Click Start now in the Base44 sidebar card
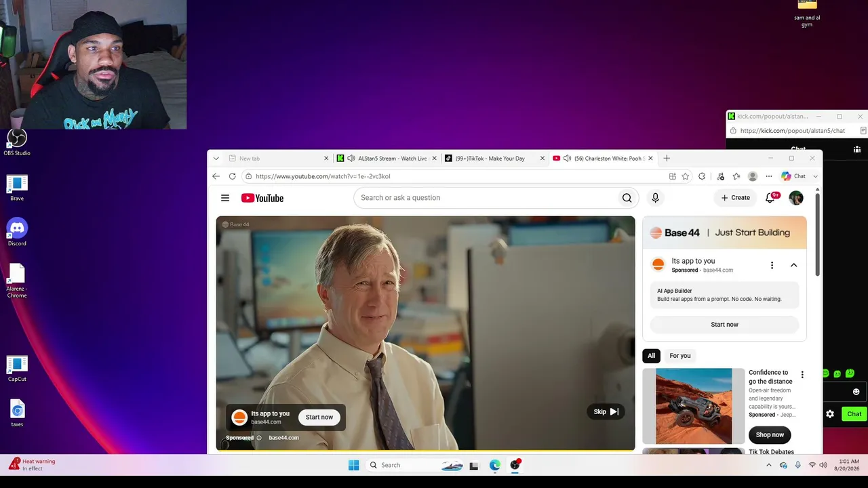 [x=724, y=325]
